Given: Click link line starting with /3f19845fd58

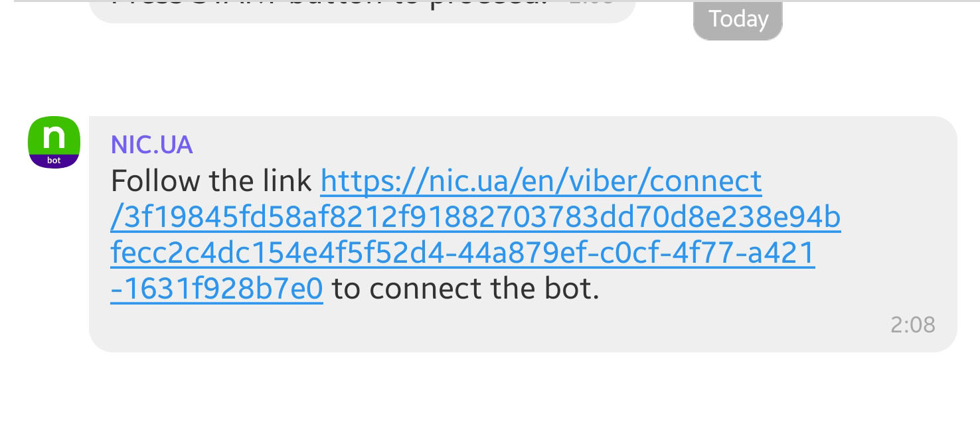Looking at the screenshot, I should 475,218.
